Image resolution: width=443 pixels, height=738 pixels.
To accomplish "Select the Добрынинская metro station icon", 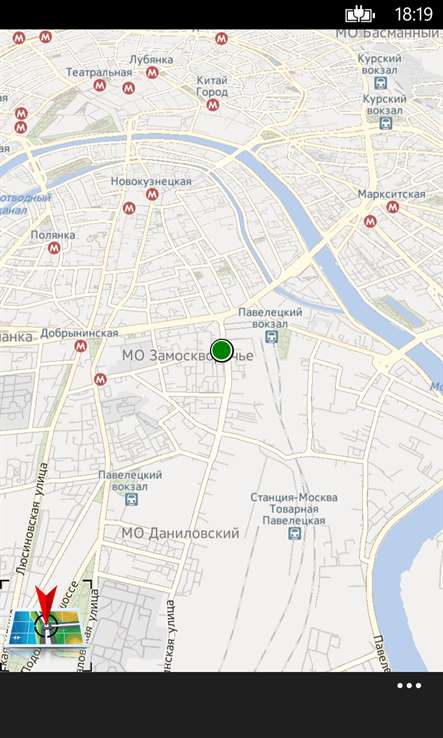I will click(81, 346).
